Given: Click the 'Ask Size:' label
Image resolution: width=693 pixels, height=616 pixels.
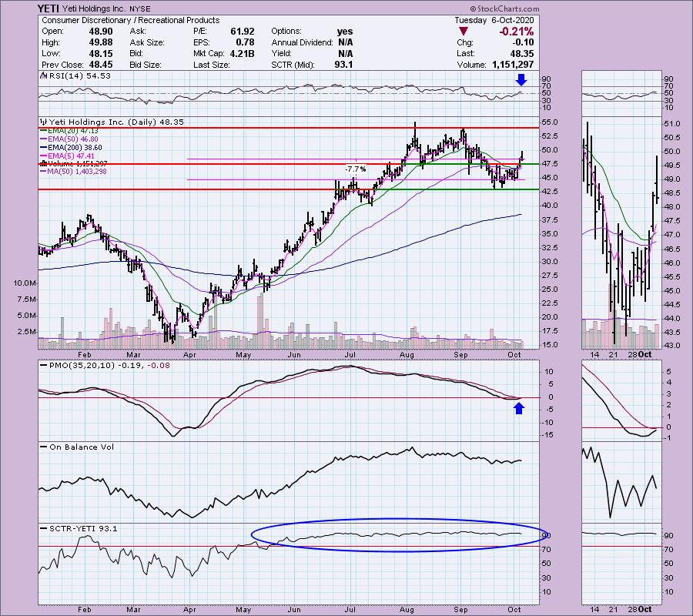Looking at the screenshot, I should pos(147,42).
